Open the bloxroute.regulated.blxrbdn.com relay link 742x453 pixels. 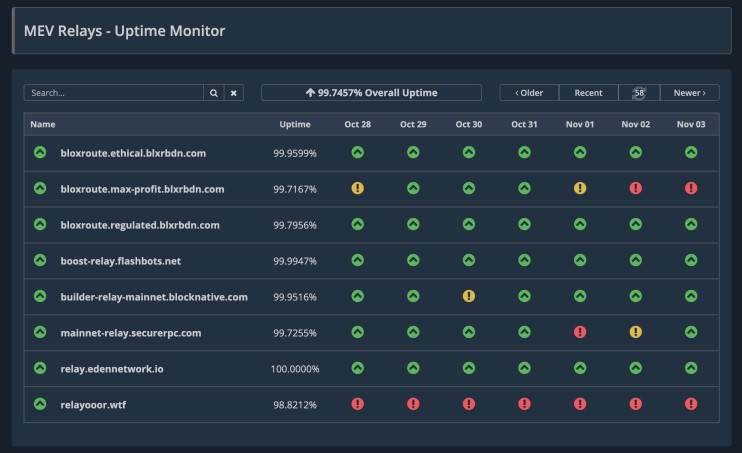pos(139,225)
